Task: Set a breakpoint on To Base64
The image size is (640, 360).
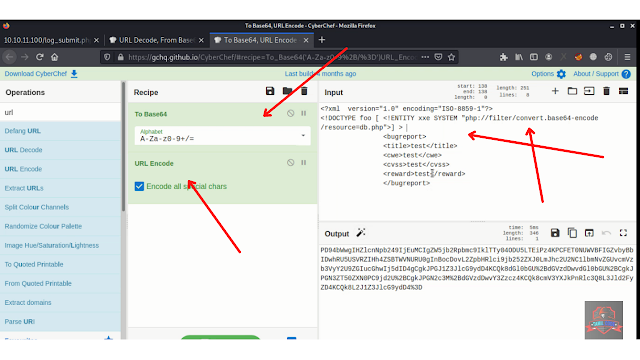Action: coord(304,113)
